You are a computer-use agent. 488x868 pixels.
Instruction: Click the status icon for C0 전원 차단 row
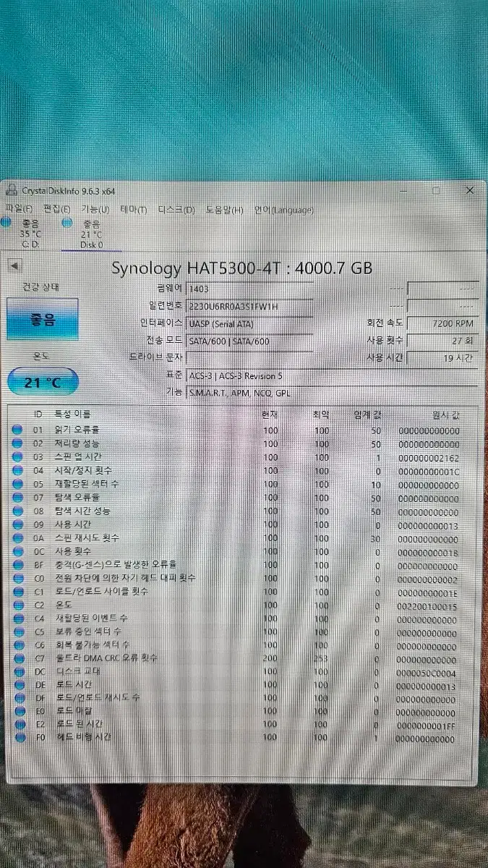coord(17,579)
